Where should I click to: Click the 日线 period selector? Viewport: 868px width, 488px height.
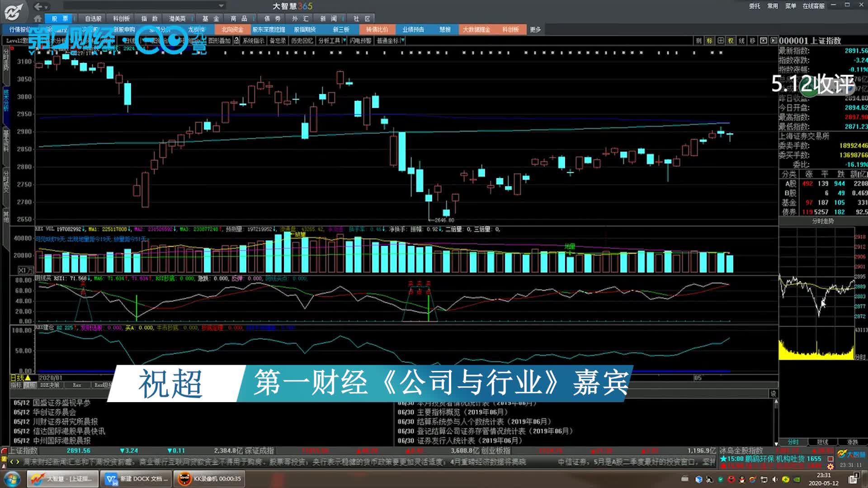tap(20, 378)
